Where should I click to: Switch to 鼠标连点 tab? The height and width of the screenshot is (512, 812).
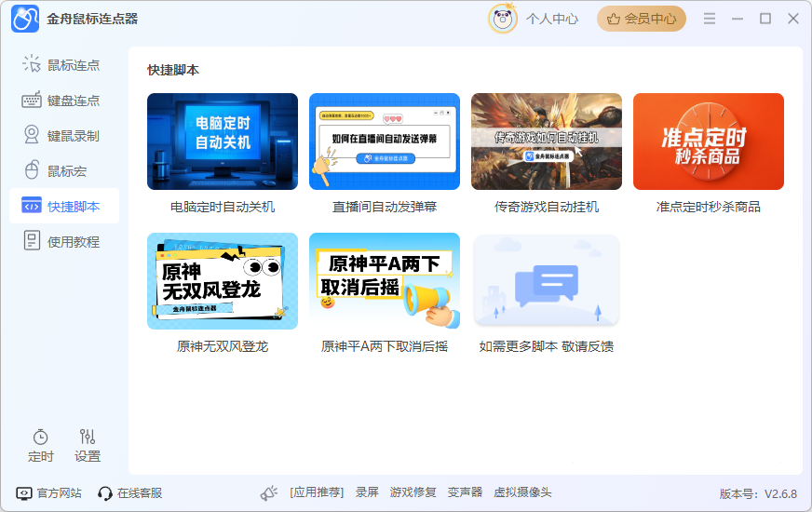pyautogui.click(x=63, y=65)
